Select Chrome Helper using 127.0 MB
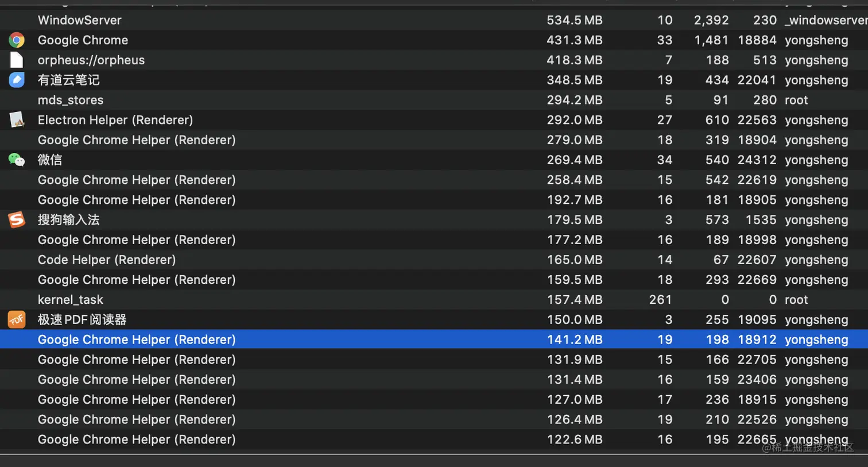 (137, 399)
